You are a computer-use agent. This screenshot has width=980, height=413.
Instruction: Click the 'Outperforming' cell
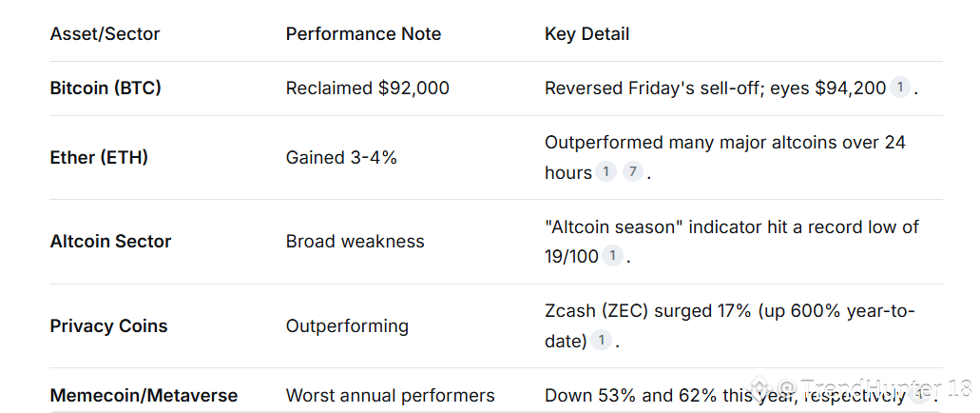347,326
